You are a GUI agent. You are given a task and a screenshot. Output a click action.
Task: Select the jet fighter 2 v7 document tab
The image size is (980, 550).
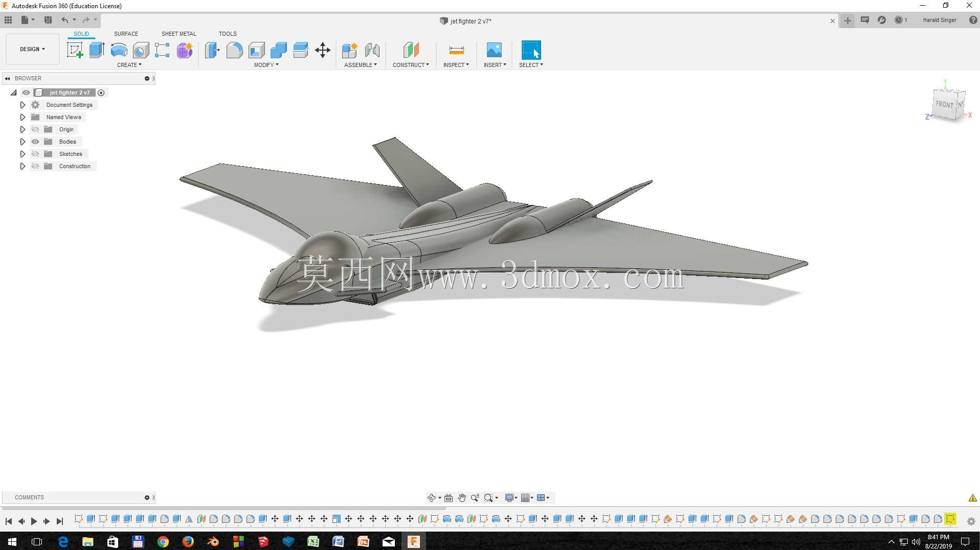[465, 21]
